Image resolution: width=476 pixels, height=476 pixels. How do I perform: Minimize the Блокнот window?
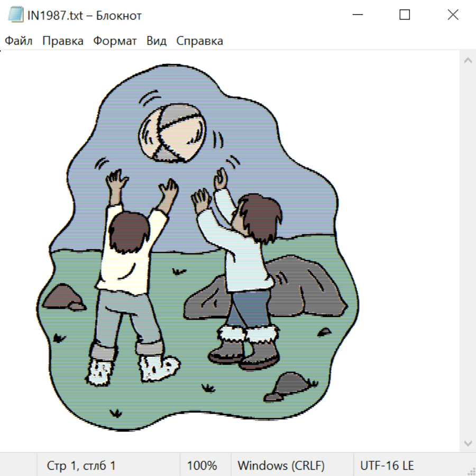[x=356, y=15]
